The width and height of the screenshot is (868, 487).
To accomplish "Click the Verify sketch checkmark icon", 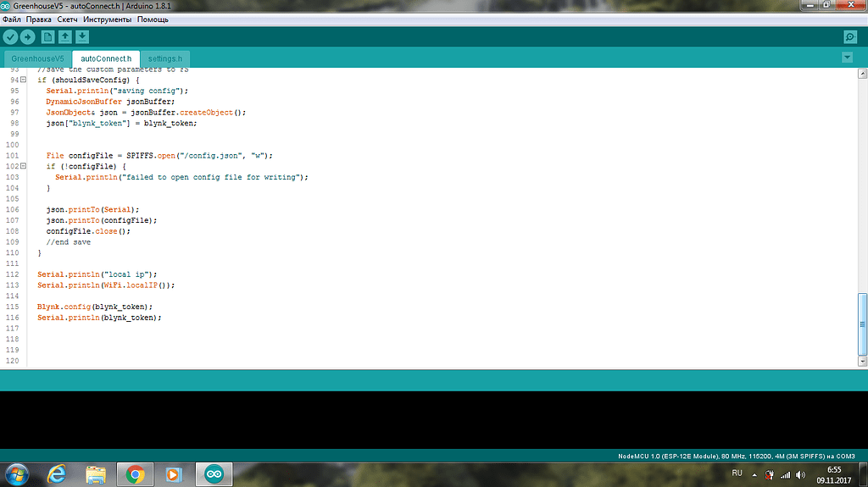I will [x=10, y=37].
